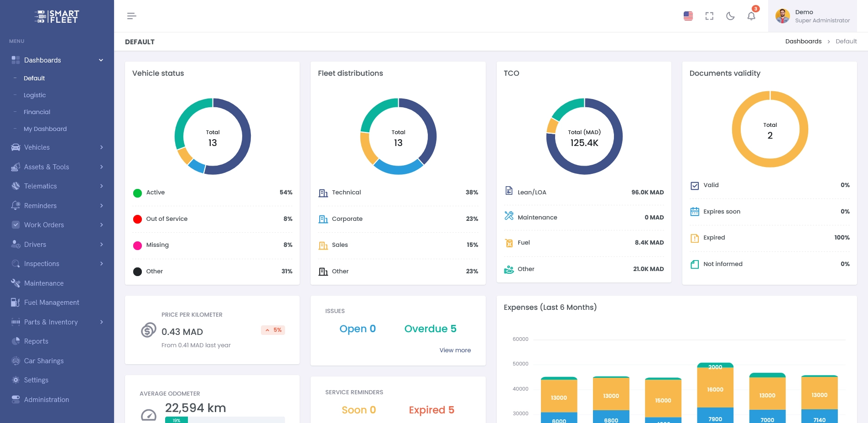Screen dimensions: 868x423
Task: Click the Maintenance wrench icon in TCO
Action: pos(509,216)
